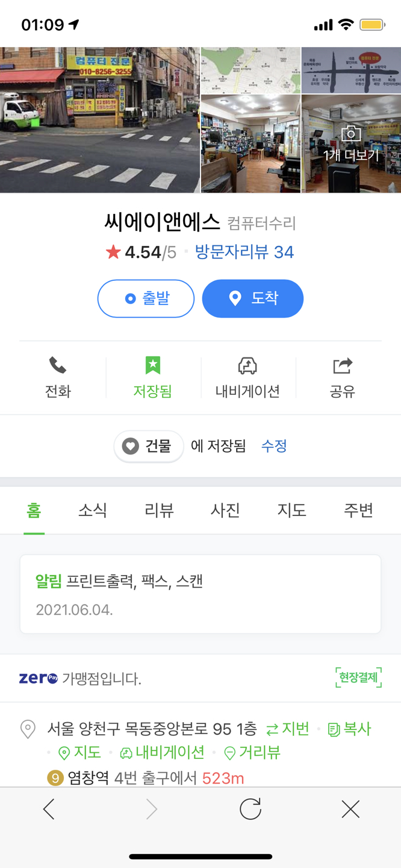The image size is (401, 868).
Task: Set place as destination (도착)
Action: 253,298
